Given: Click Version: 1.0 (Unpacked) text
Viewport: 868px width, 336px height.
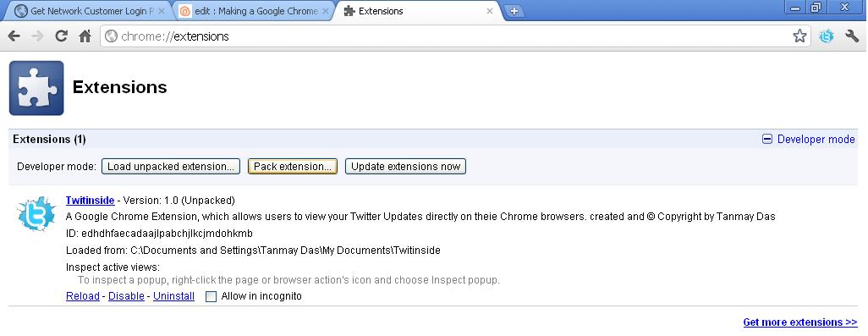Looking at the screenshot, I should [x=179, y=201].
